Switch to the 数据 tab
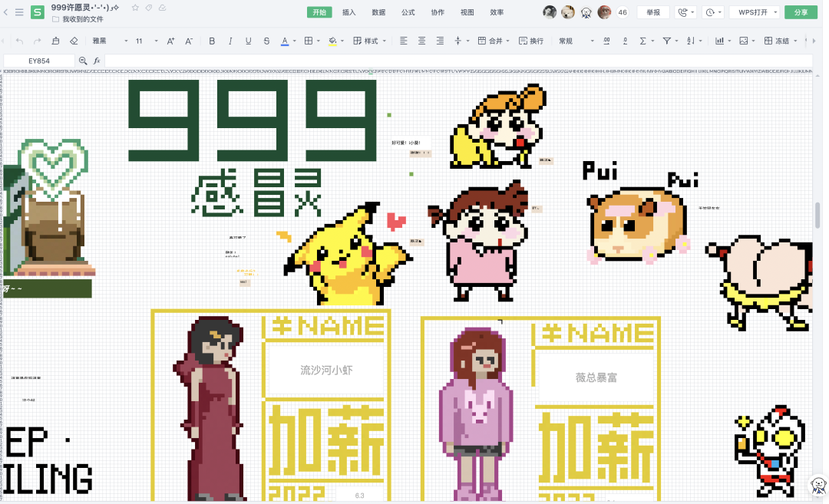The image size is (829, 504). click(x=378, y=12)
